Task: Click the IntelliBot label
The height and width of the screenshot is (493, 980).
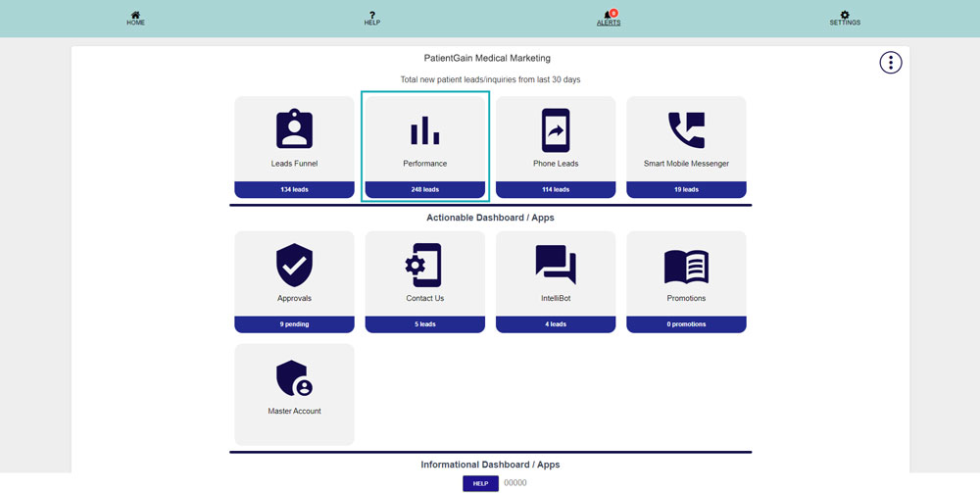Action: point(556,299)
